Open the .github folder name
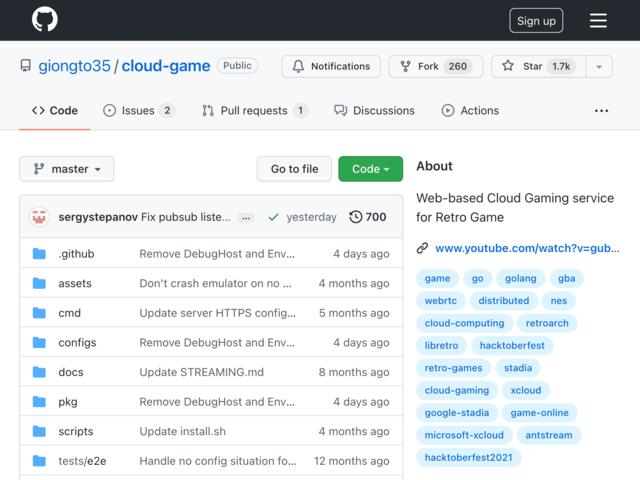 pyautogui.click(x=76, y=254)
